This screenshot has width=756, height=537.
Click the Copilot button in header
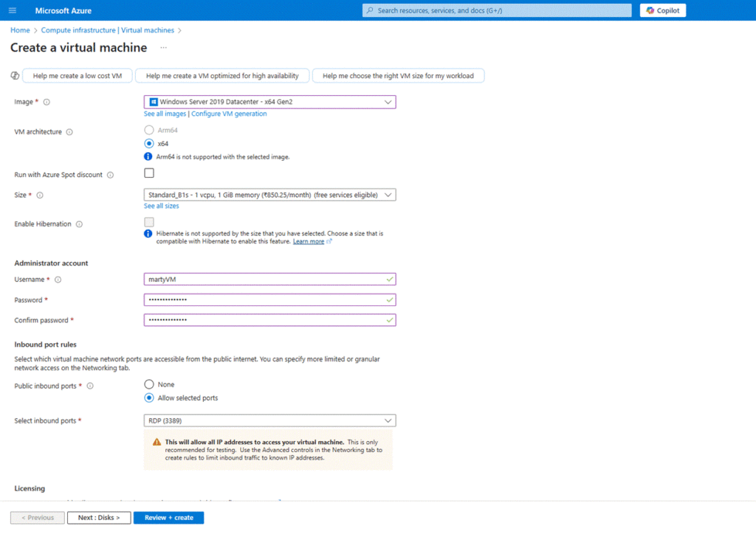[662, 10]
